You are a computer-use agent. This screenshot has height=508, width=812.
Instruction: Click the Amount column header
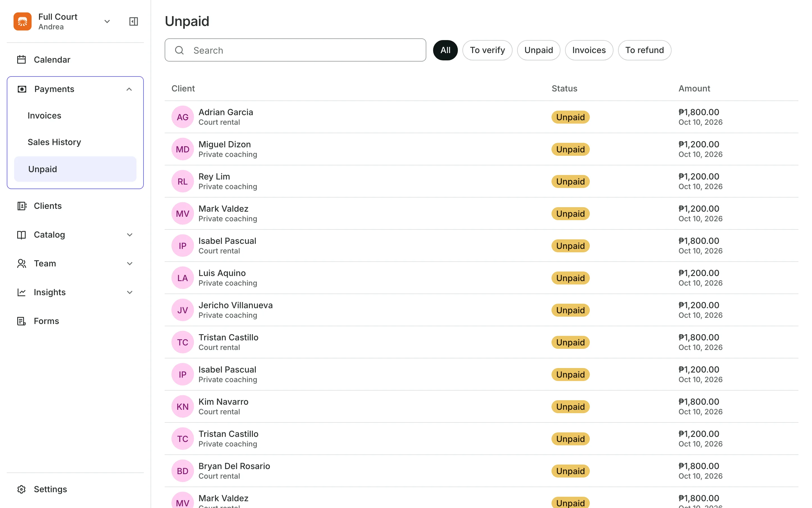[694, 88]
